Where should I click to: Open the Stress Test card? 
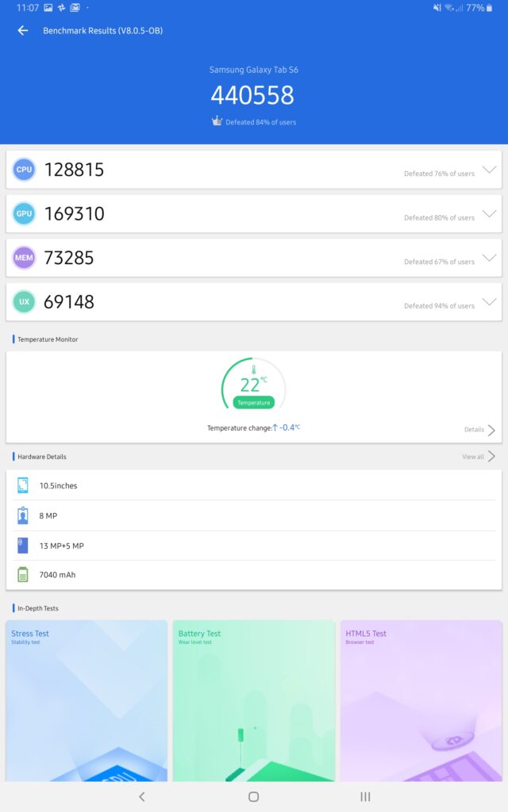[87, 701]
